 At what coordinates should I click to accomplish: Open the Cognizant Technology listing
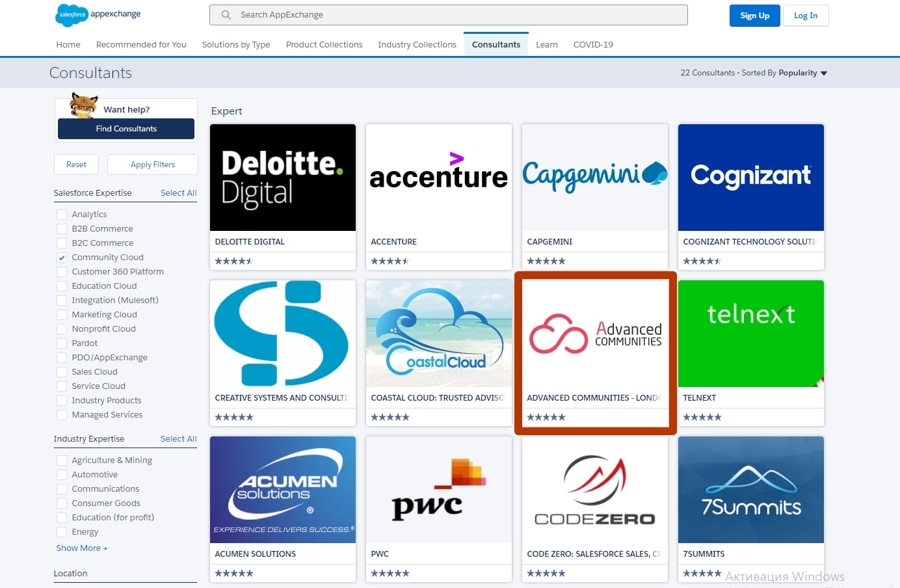(750, 178)
